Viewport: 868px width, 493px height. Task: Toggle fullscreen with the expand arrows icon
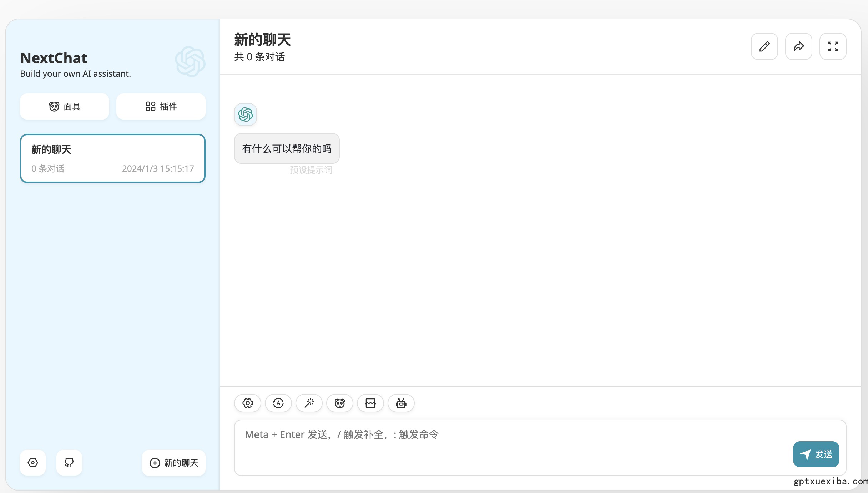click(833, 46)
